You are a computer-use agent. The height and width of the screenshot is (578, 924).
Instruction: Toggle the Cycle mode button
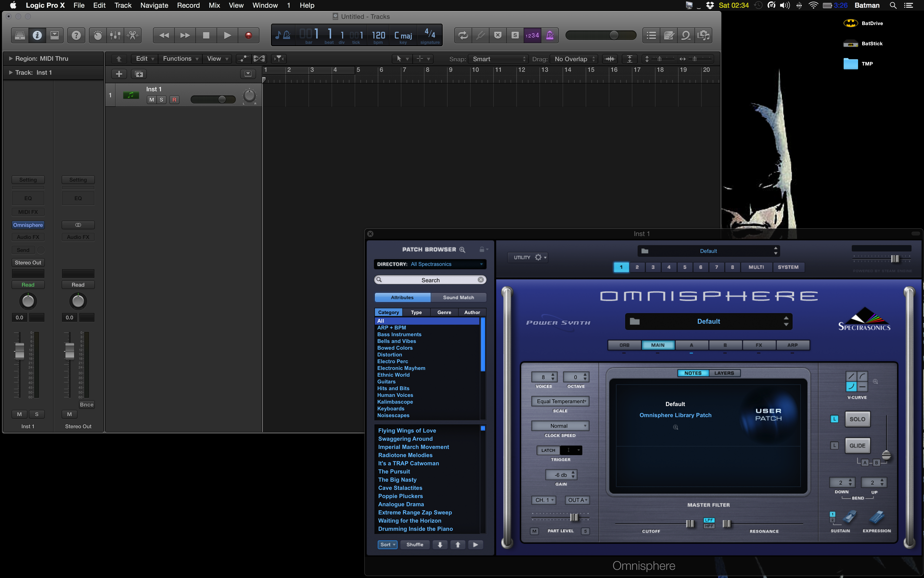click(463, 36)
